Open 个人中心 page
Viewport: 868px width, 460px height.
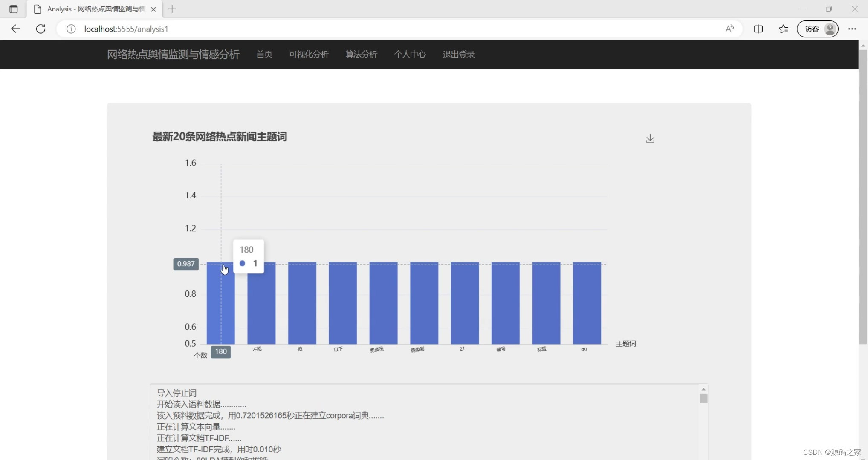pyautogui.click(x=410, y=54)
